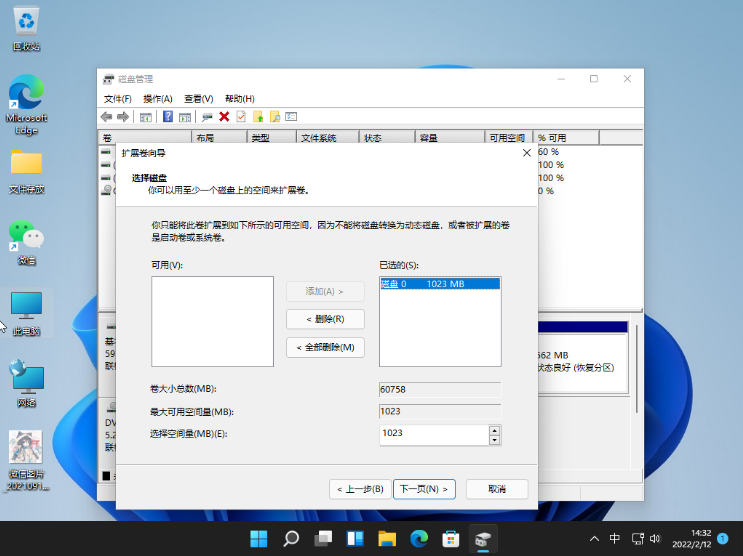This screenshot has height=556, width=743.
Task: Open the Windows Start menu
Action: [259, 539]
